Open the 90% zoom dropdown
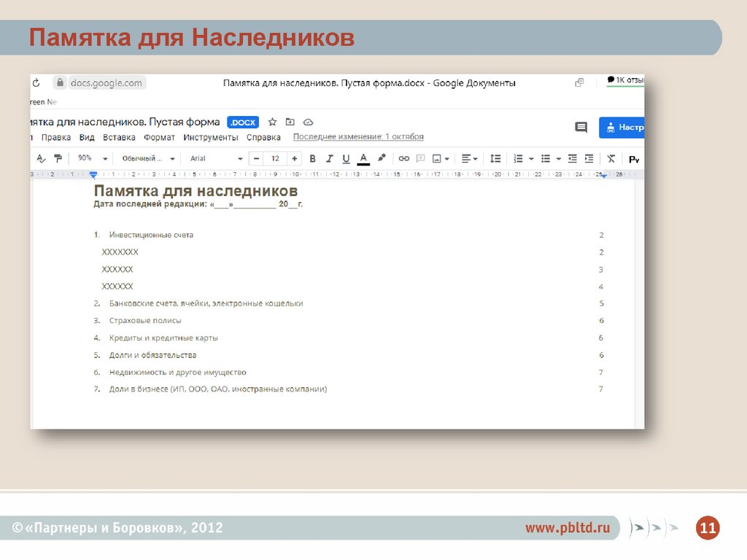 tap(93, 158)
